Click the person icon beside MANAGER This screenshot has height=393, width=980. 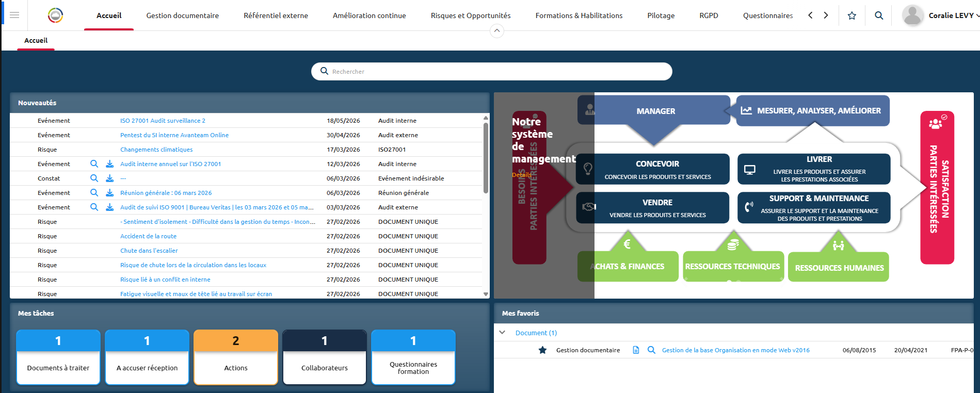pos(589,109)
